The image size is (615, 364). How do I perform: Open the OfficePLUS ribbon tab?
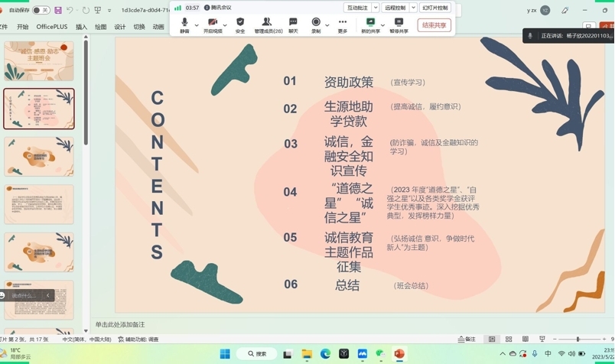click(52, 27)
